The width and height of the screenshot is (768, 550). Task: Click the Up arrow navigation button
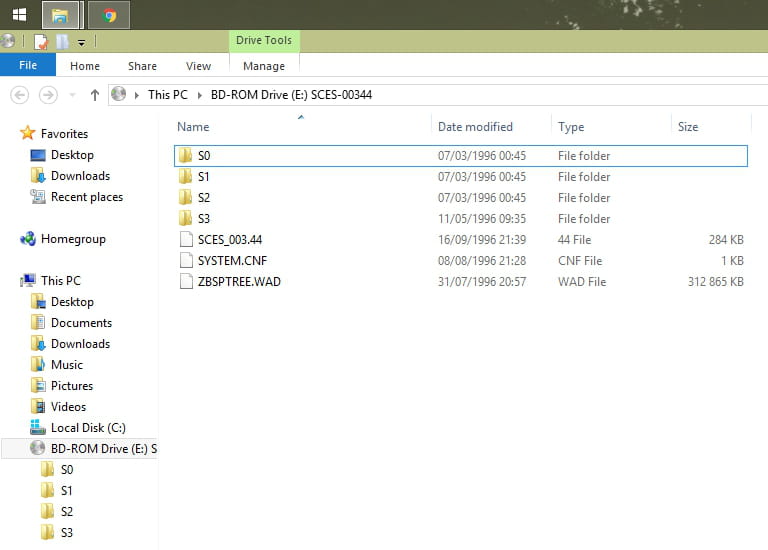click(95, 95)
